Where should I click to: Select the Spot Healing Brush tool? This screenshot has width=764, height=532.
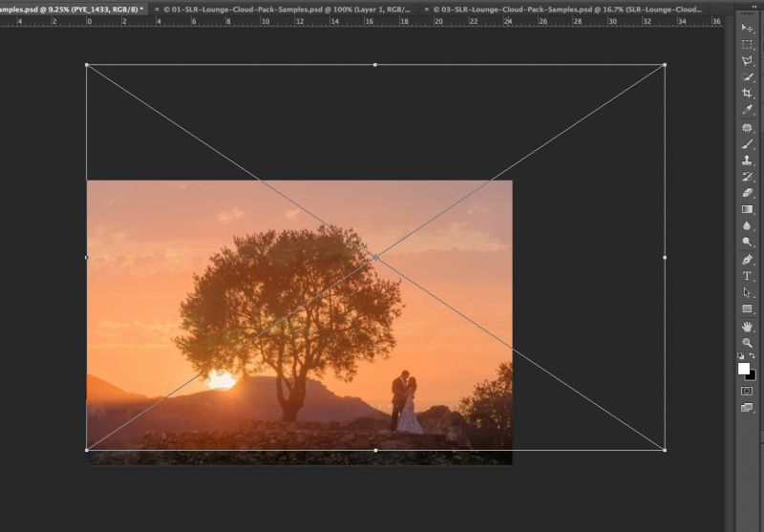747,128
